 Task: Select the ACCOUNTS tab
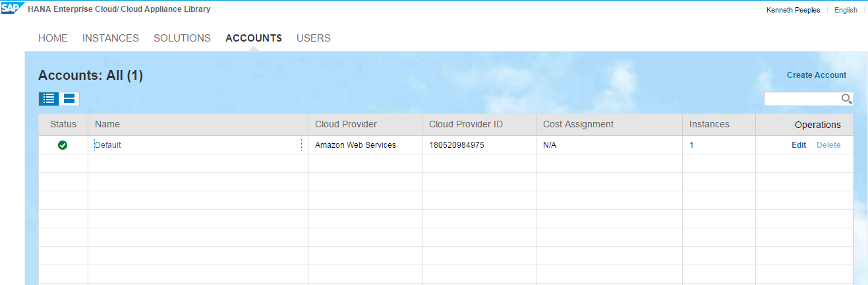tap(254, 38)
